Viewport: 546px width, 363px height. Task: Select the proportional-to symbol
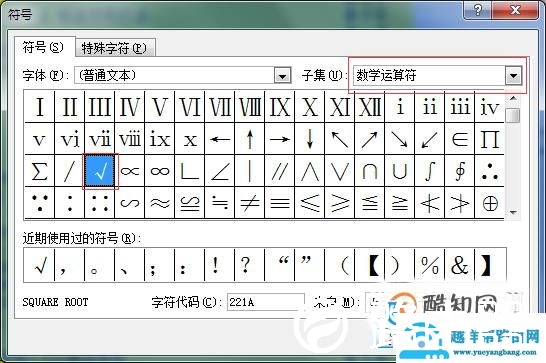click(x=130, y=171)
